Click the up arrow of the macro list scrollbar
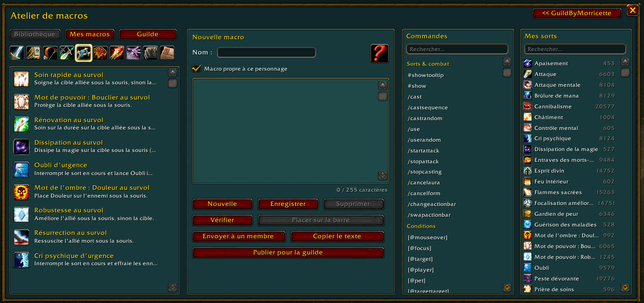Screen dimensions: 644x303 click(172, 72)
